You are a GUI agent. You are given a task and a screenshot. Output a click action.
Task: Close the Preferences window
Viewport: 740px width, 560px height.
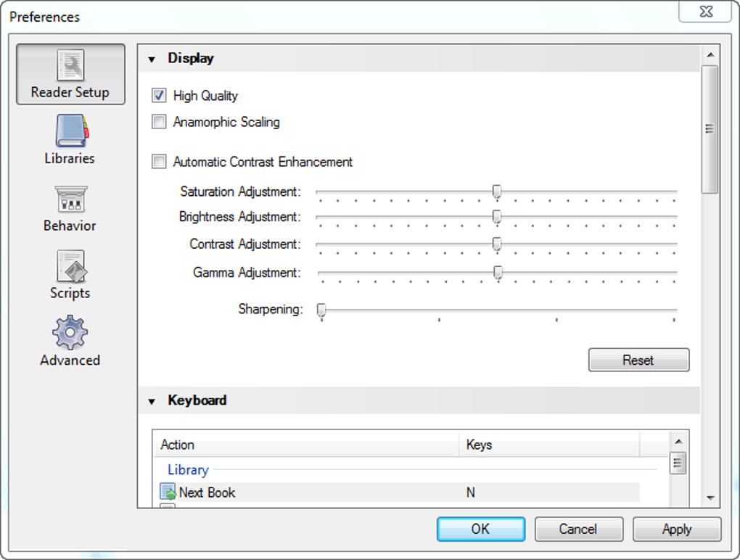[x=706, y=12]
